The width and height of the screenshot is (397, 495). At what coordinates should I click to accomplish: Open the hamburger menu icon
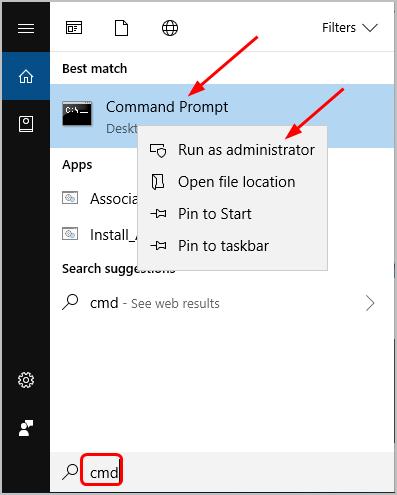point(26,28)
